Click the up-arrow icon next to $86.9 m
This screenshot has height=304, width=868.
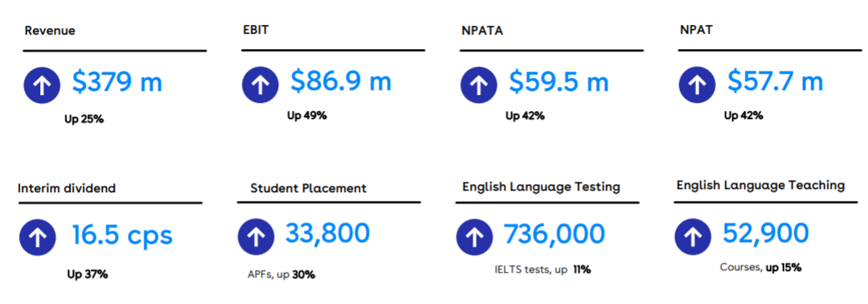click(260, 84)
